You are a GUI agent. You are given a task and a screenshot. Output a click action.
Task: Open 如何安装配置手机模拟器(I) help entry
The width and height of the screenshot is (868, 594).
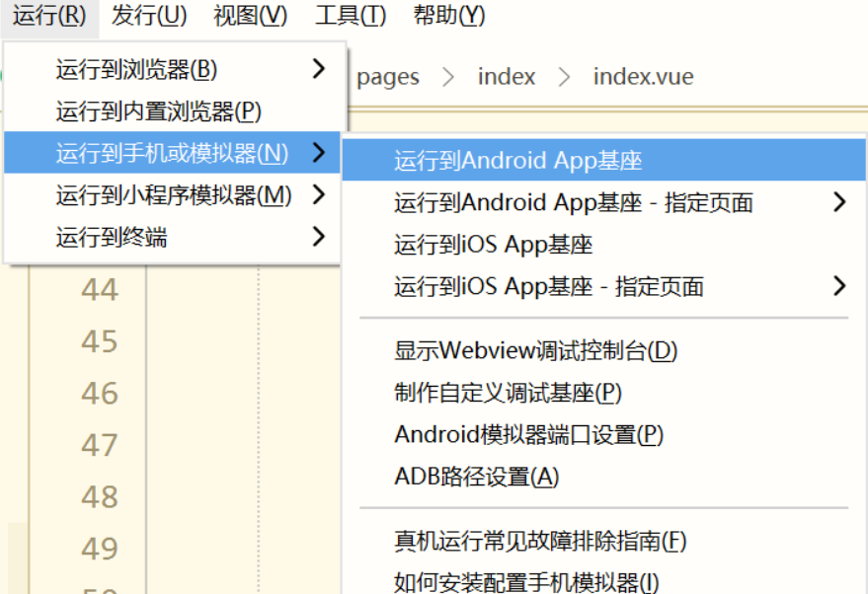pos(525,582)
